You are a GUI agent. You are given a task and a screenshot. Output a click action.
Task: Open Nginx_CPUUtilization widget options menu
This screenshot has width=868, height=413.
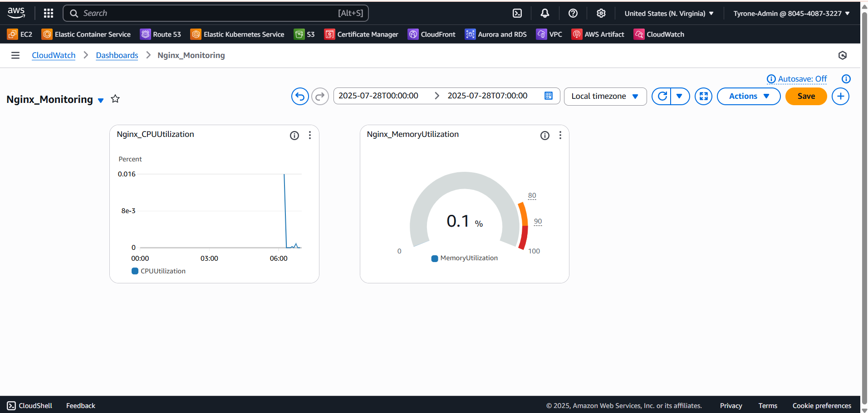(x=310, y=135)
